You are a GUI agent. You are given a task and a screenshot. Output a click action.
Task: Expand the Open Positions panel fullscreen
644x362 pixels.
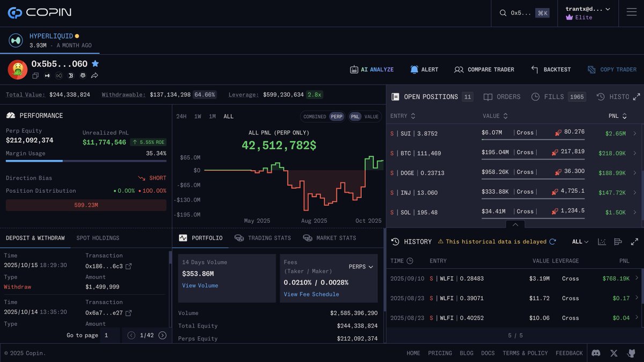click(x=636, y=97)
